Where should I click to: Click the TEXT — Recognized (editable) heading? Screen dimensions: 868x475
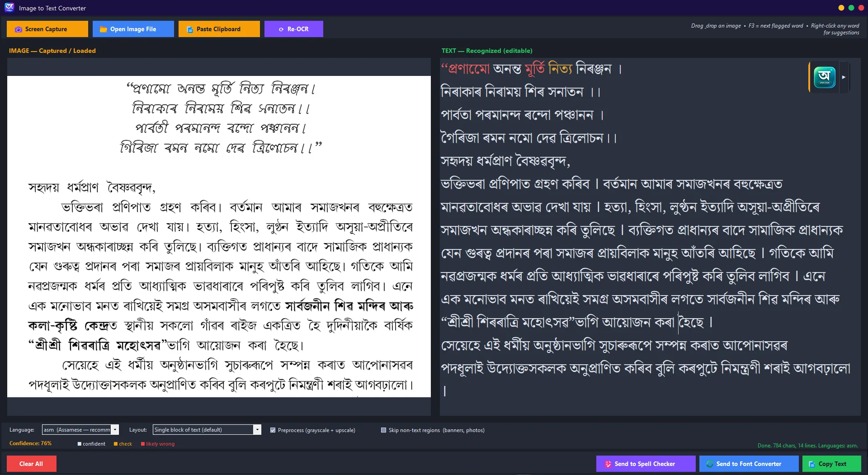tap(487, 51)
